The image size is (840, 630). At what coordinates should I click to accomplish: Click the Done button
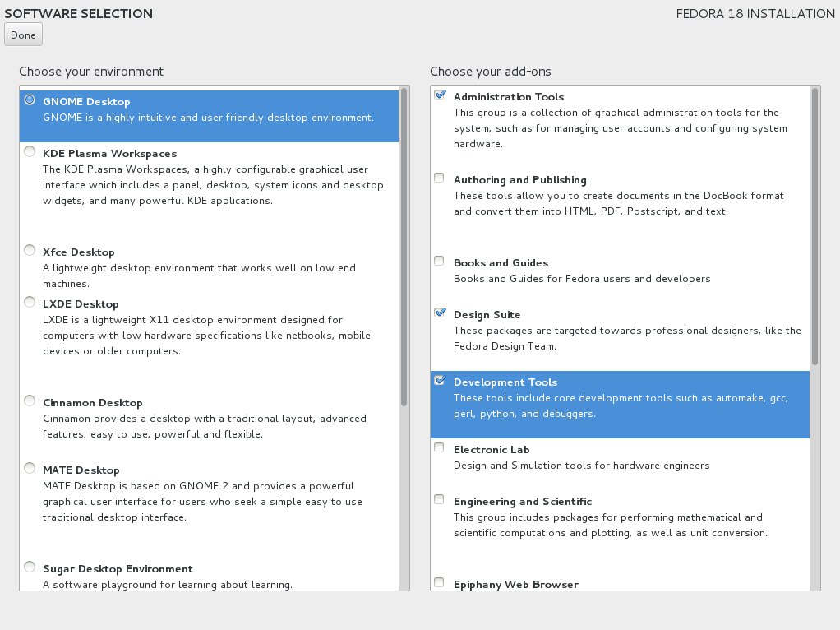pos(24,35)
